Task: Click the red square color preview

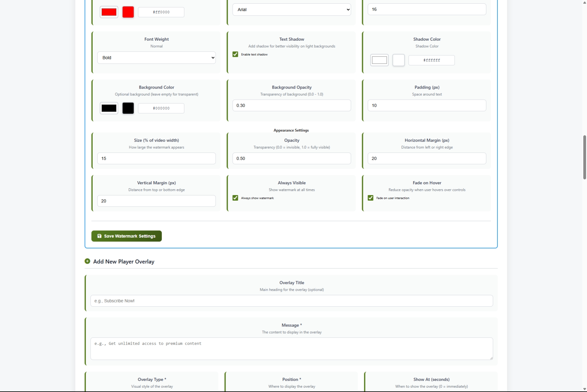Action: (128, 12)
